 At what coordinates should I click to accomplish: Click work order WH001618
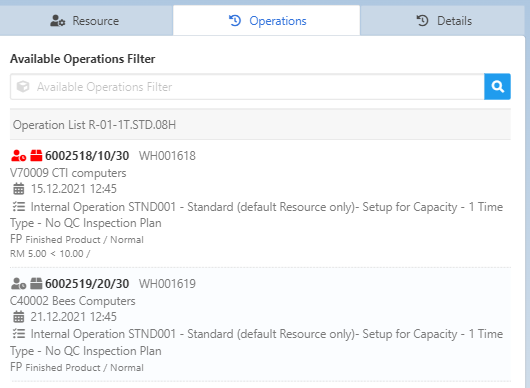167,156
